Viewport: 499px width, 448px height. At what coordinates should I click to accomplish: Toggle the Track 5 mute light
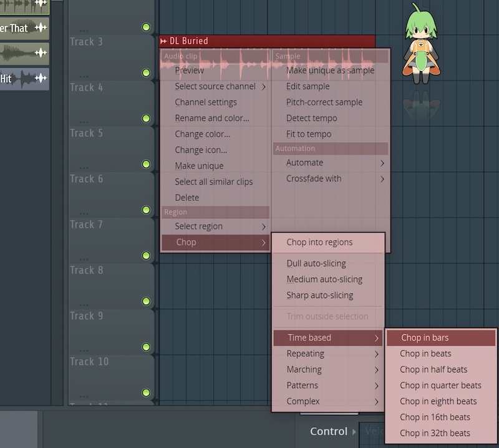[146, 164]
